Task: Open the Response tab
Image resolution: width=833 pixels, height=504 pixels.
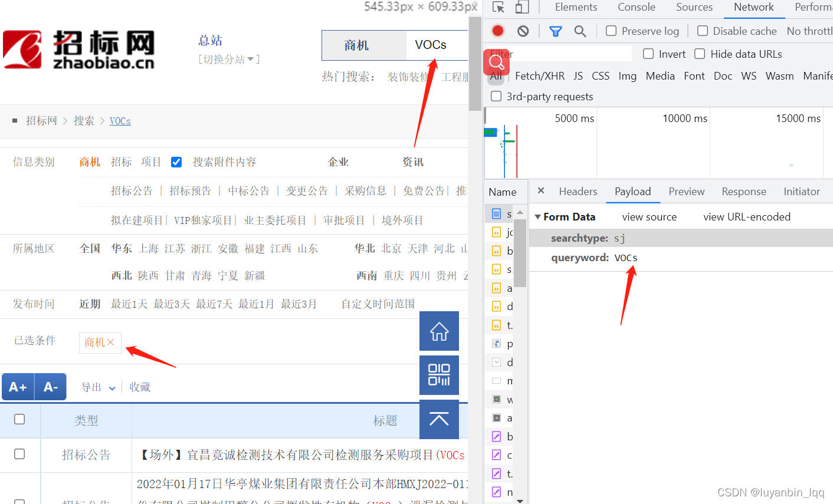Action: [x=744, y=192]
